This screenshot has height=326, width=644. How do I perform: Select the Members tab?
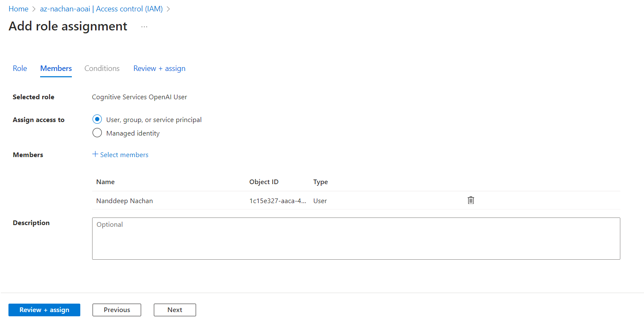[x=56, y=68]
